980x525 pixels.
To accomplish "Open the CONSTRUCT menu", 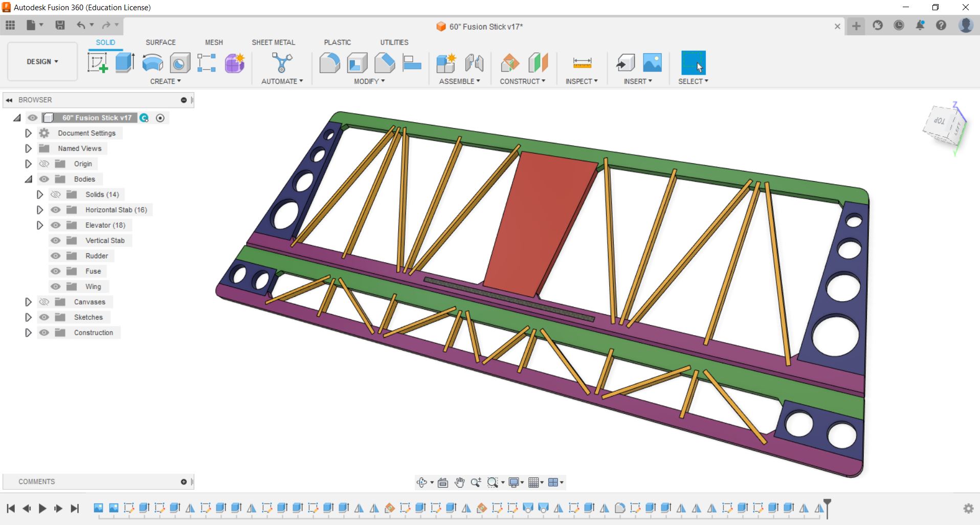I will coord(522,81).
